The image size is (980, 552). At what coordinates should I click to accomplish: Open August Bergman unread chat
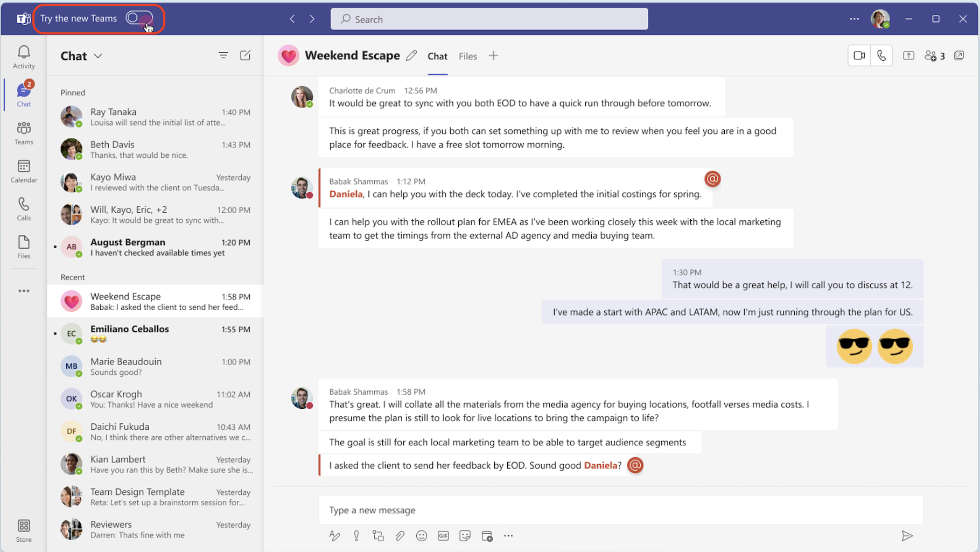[156, 247]
